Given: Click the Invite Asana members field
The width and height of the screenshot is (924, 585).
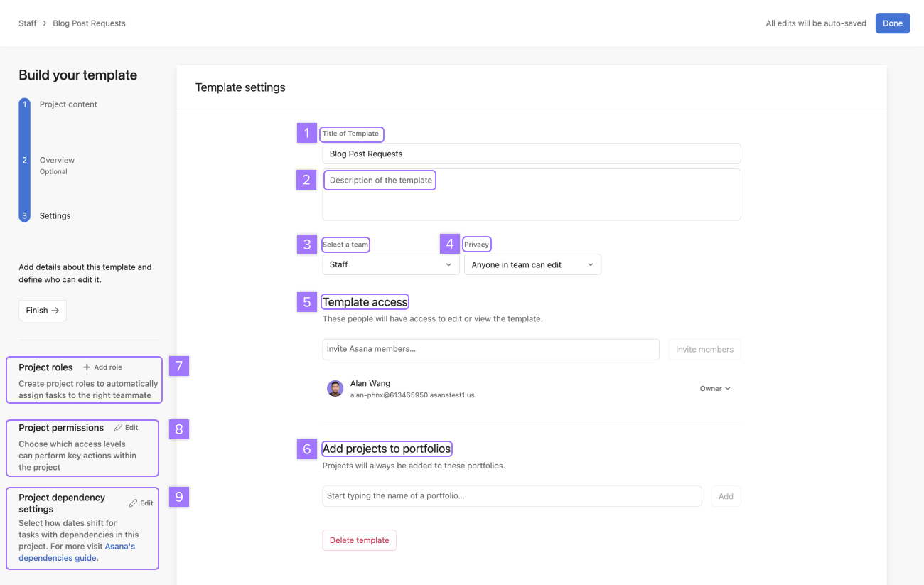Looking at the screenshot, I should [490, 349].
